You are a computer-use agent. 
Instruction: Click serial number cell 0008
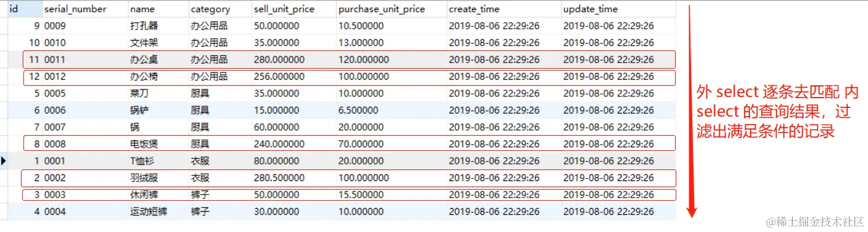pos(85,144)
